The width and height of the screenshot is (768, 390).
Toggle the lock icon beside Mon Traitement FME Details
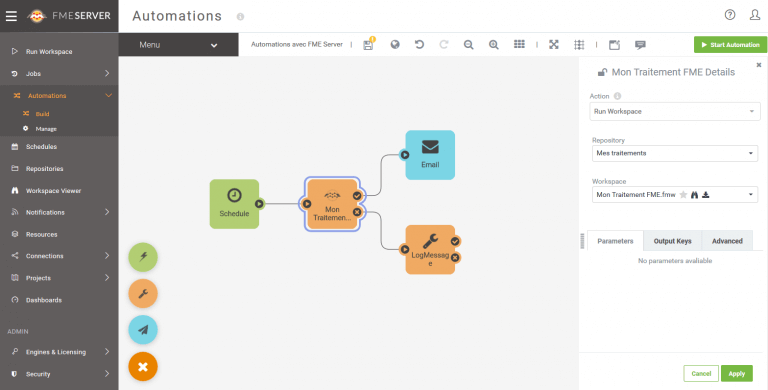pos(602,72)
